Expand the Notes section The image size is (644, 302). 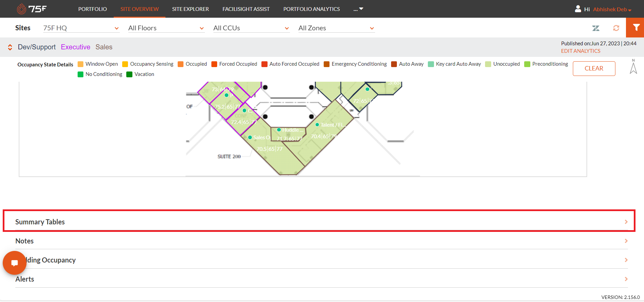tap(322, 241)
